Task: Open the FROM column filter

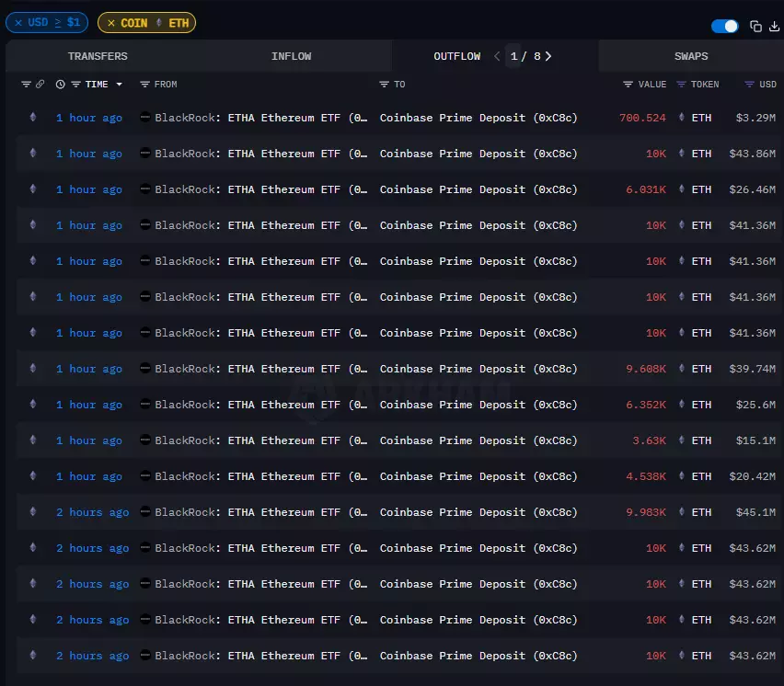Action: click(144, 85)
